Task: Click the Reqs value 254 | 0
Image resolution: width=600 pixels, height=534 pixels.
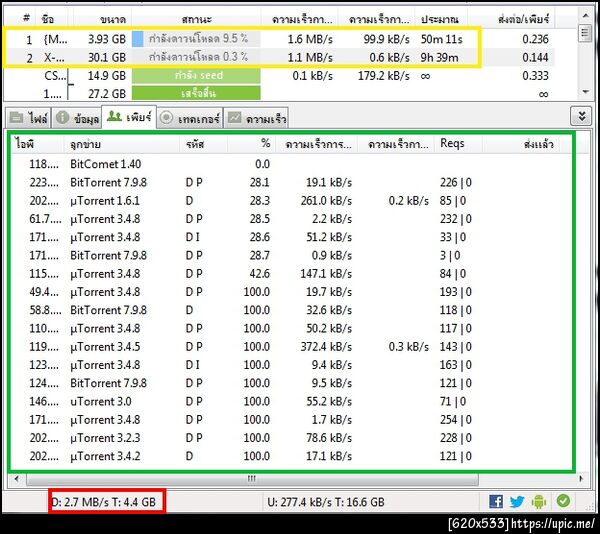Action: 455,420
